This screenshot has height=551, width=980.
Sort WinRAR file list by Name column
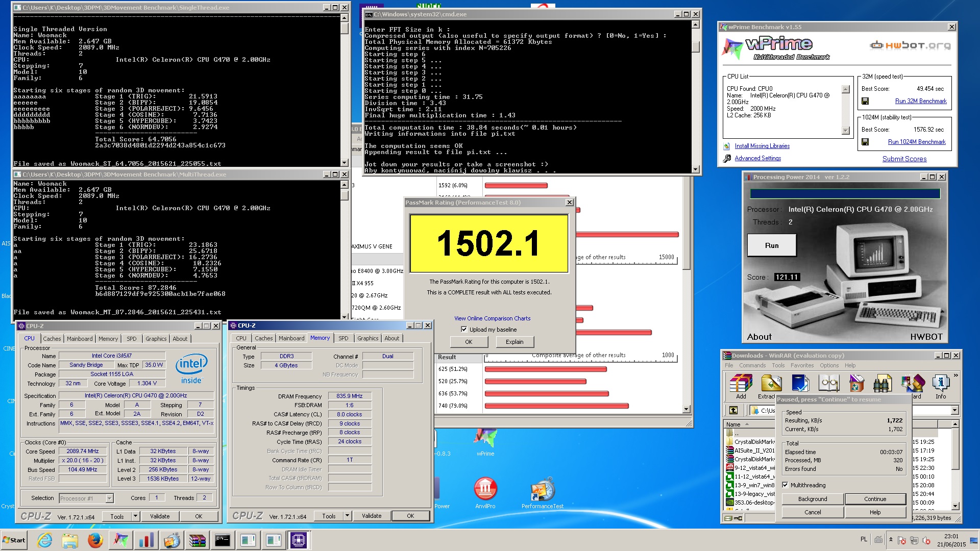click(x=733, y=424)
